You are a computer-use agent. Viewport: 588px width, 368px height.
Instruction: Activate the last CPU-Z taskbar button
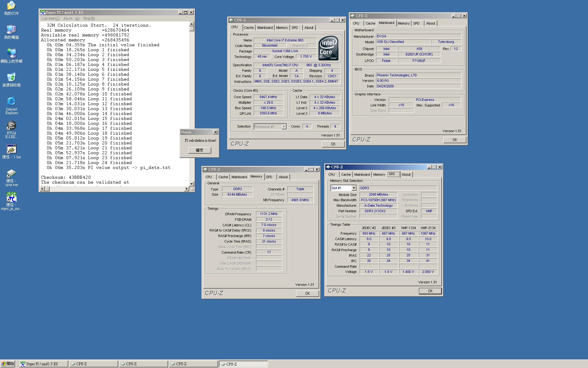point(243,364)
